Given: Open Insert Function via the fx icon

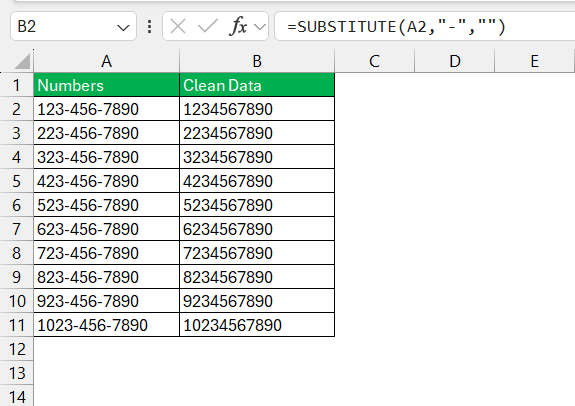Looking at the screenshot, I should (x=238, y=26).
